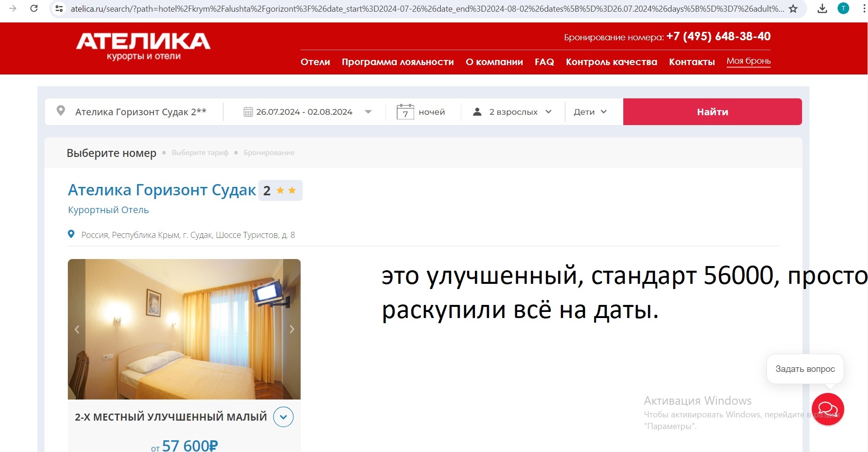Click the browser address bar URL
This screenshot has height=452, width=868.
pos(427,8)
